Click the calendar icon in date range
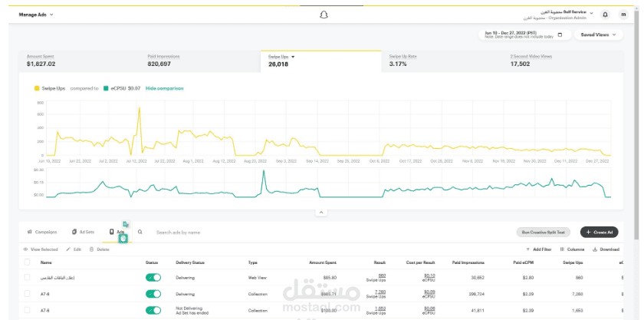The height and width of the screenshot is (320, 644). tap(560, 35)
